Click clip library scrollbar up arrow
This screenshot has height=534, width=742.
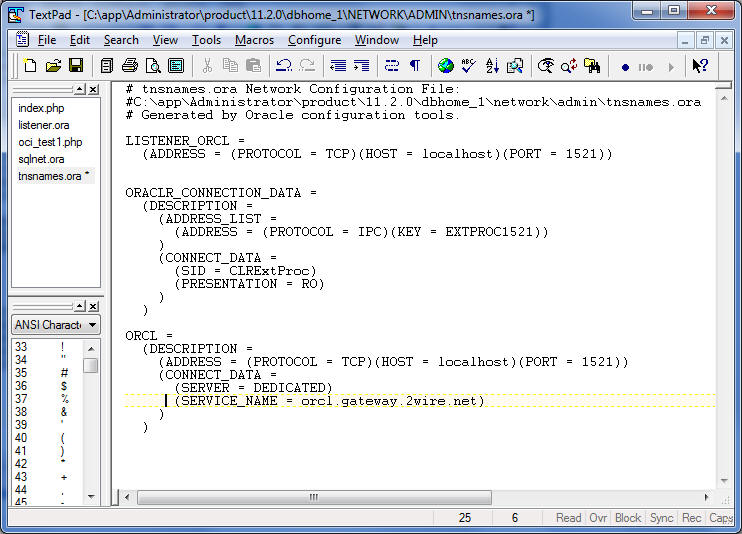click(x=91, y=349)
